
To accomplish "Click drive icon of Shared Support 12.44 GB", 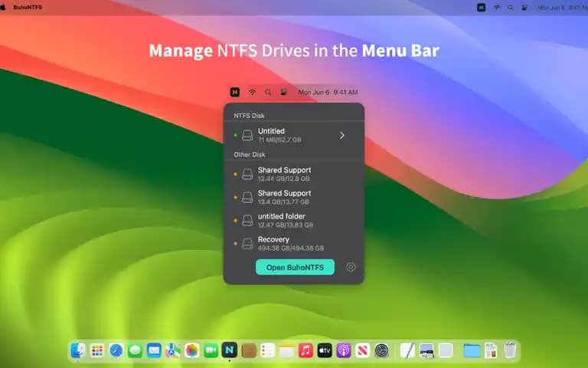I will tap(247, 174).
